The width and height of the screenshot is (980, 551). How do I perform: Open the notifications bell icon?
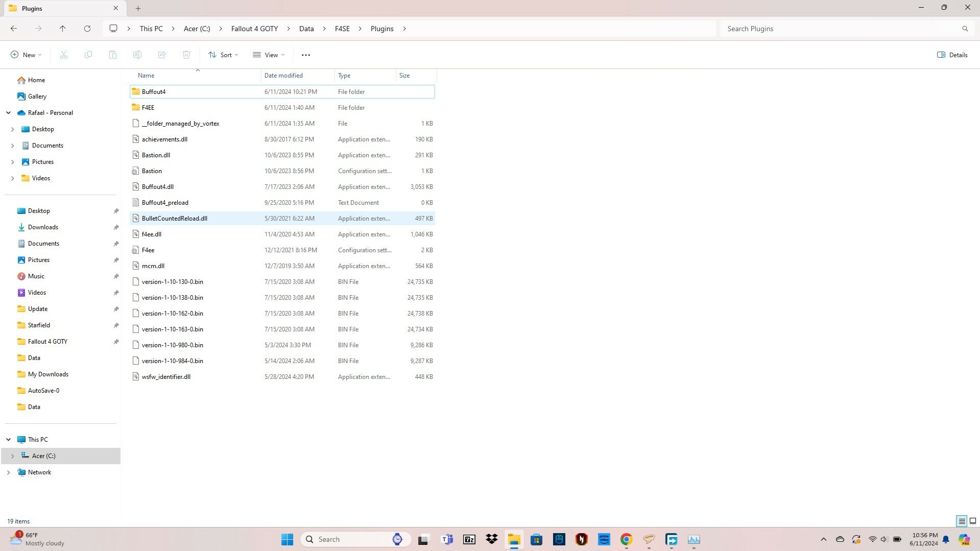pos(946,539)
